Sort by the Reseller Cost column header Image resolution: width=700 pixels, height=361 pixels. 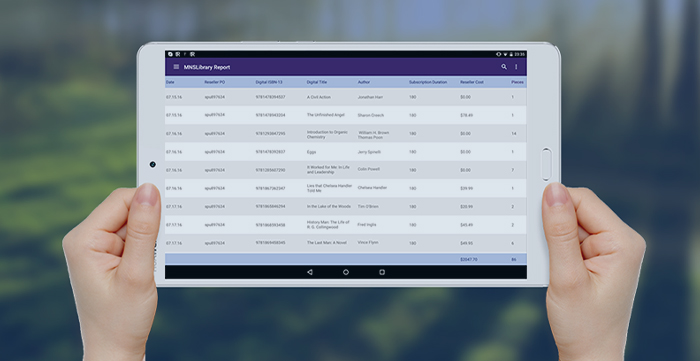coord(472,82)
